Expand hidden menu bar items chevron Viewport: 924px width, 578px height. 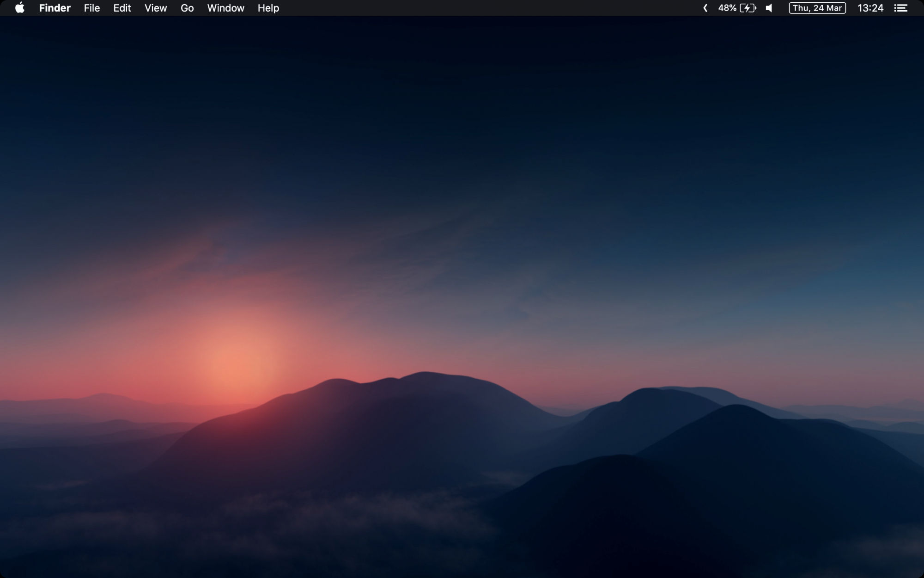point(705,8)
